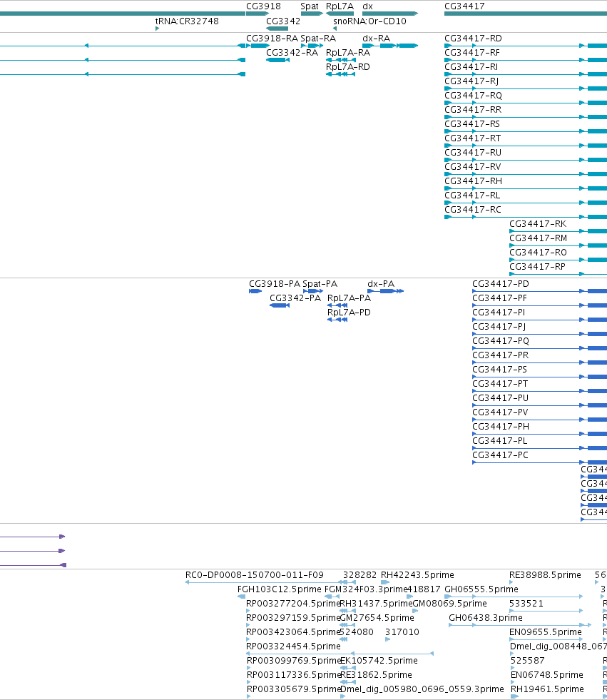Viewport: 607px width, 700px height.
Task: Select transcript CG34417-RF
Action: [471, 53]
